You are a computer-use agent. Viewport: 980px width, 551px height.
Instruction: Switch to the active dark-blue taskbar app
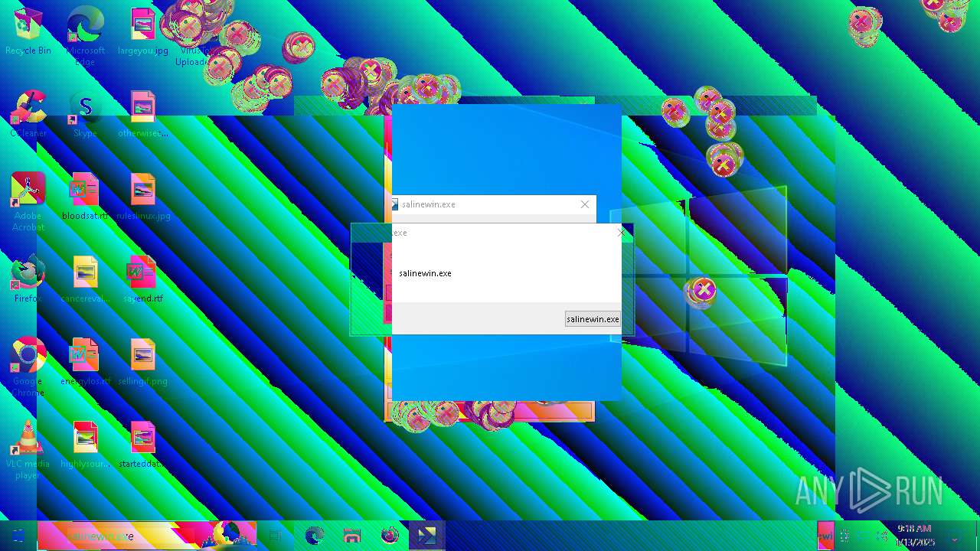[426, 536]
